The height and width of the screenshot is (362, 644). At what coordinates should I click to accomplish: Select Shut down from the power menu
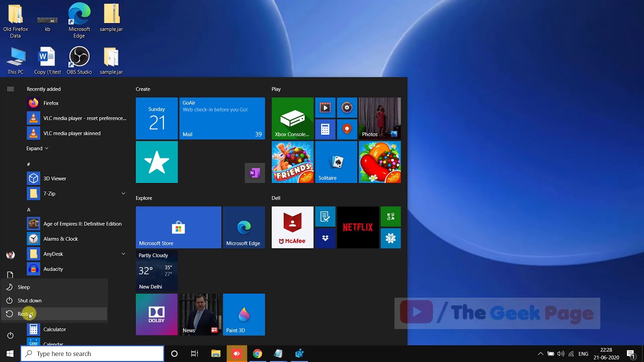[54, 301]
